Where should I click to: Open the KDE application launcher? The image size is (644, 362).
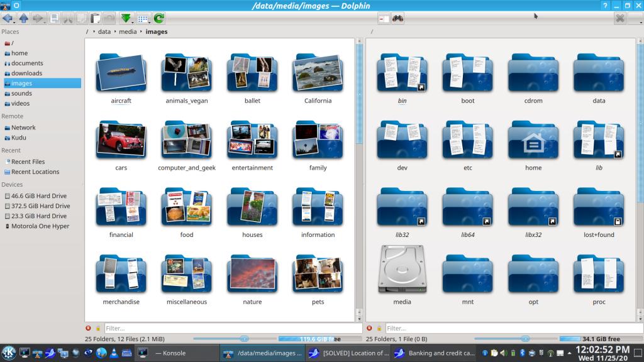9,353
